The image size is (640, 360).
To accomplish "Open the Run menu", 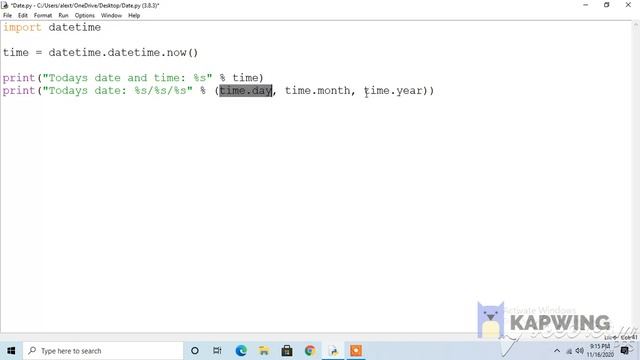I will pyautogui.click(x=63, y=16).
